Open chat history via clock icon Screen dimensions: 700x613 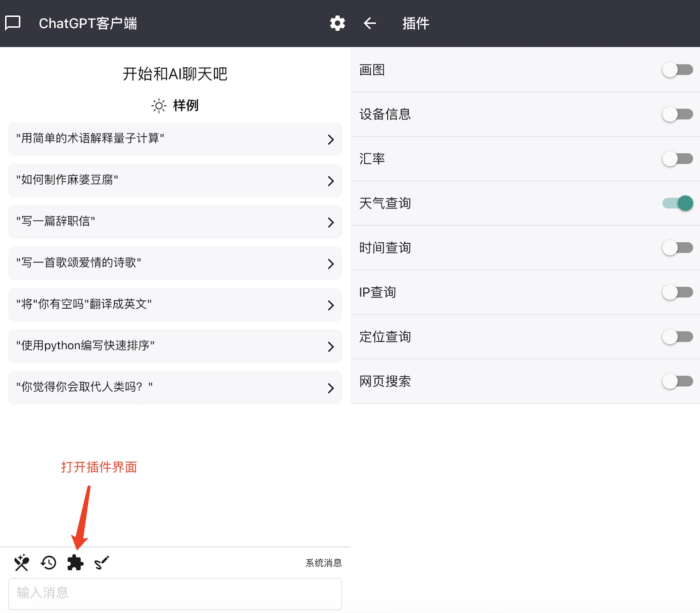click(x=48, y=562)
